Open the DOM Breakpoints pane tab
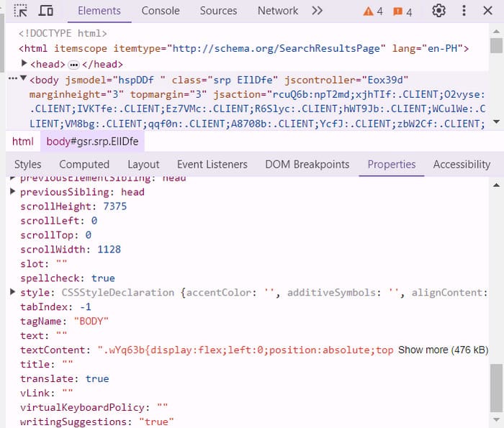504x428 pixels. click(x=307, y=165)
